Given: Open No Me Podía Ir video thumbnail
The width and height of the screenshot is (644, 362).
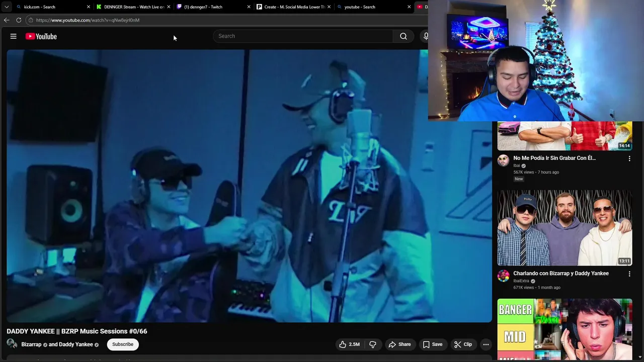Looking at the screenshot, I should [x=565, y=136].
